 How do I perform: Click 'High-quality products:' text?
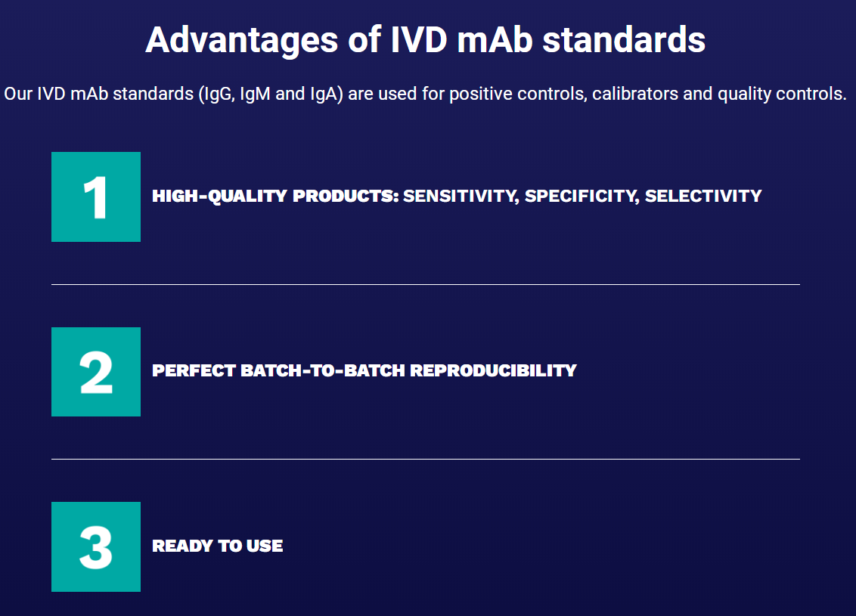click(276, 196)
